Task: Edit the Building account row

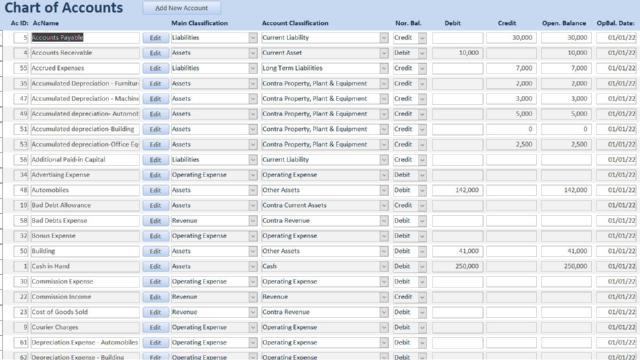Action: click(156, 251)
